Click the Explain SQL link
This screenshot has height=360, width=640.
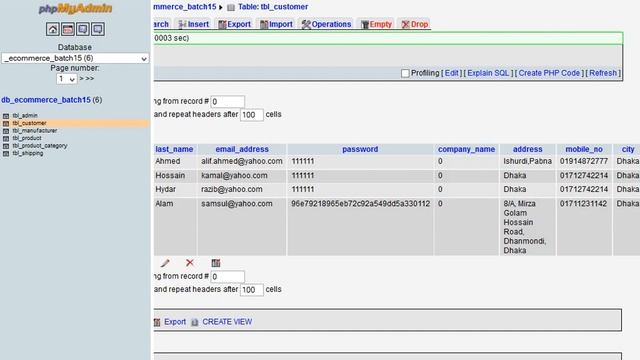click(488, 73)
